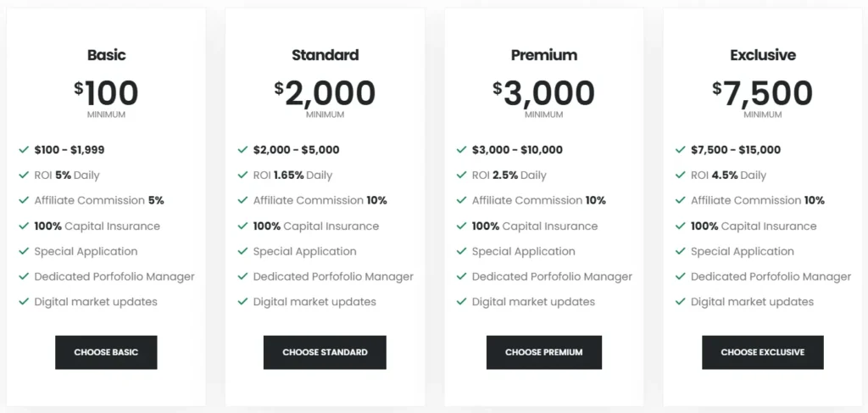Click ROI 4.5% Daily text in Exclusive
868x413 pixels.
point(728,176)
